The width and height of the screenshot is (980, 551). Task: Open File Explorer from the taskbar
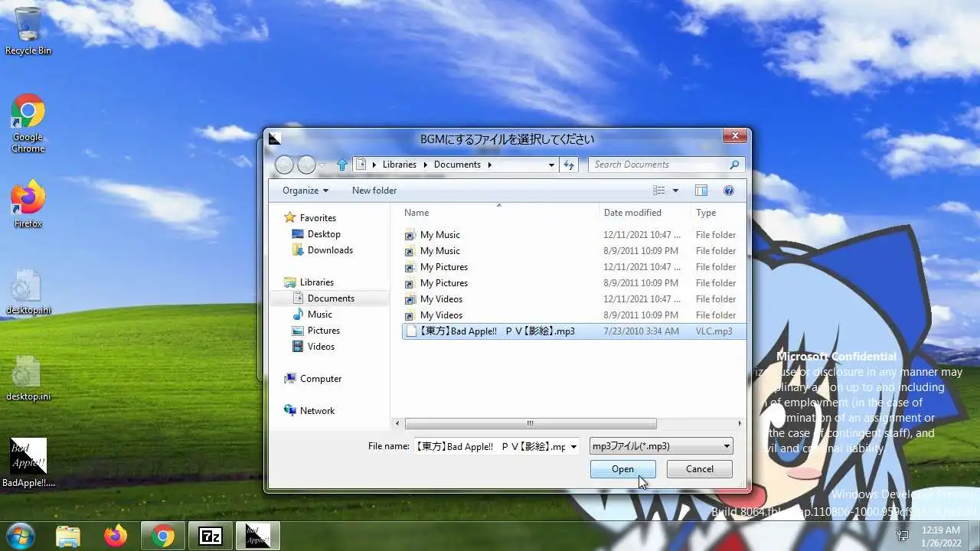click(68, 536)
